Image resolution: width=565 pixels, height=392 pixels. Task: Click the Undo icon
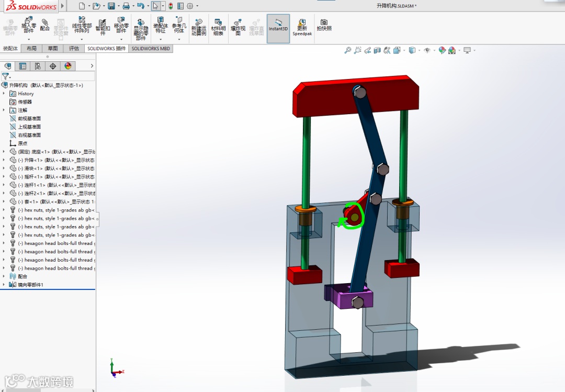[x=141, y=6]
